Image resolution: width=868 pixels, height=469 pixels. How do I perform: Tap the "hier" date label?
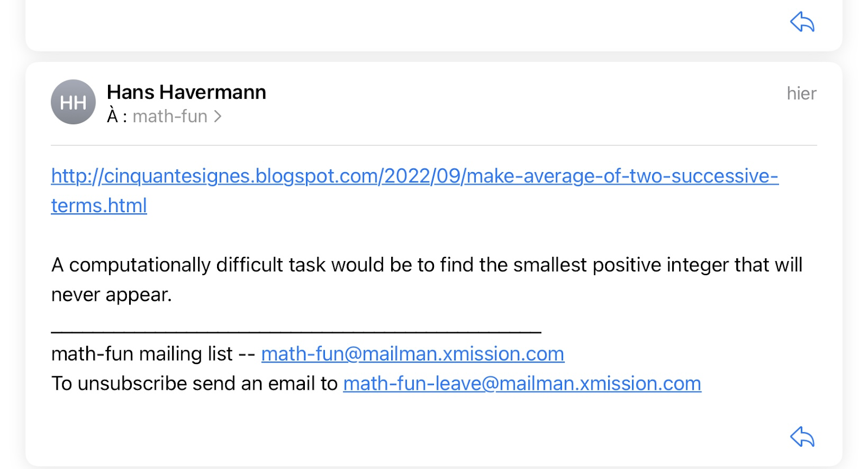801,93
